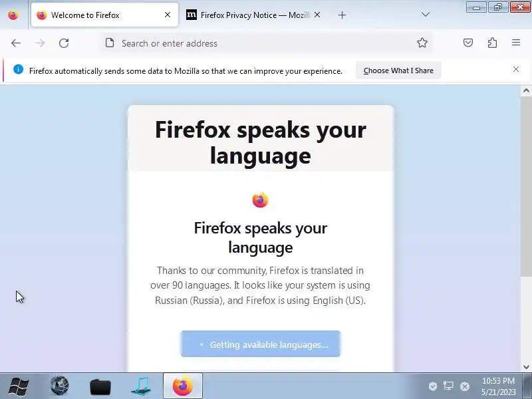Screen dimensions: 532x399
Task: Switch to Welcome to Firefox tab
Action: click(104, 15)
